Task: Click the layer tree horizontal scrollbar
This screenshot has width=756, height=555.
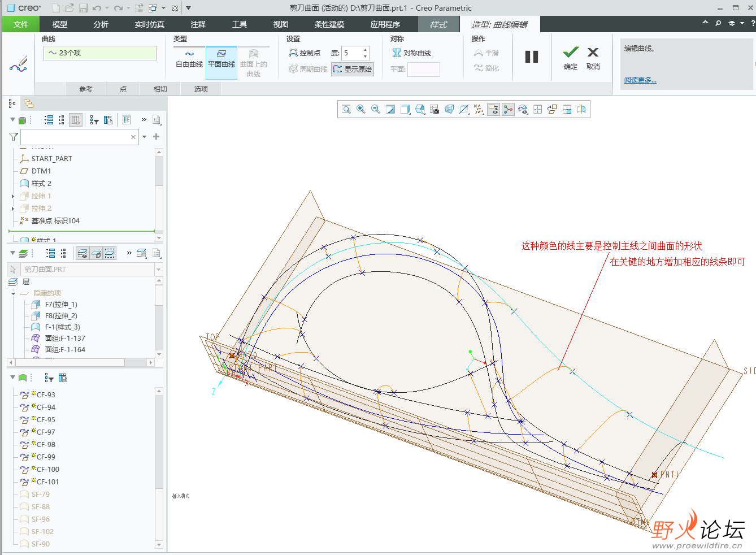Action: (x=81, y=362)
